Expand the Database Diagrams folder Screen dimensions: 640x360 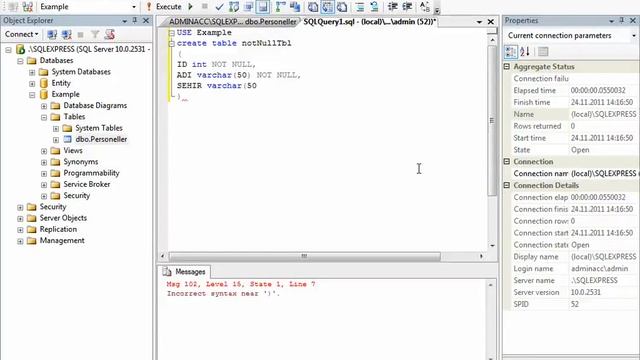[x=44, y=106]
